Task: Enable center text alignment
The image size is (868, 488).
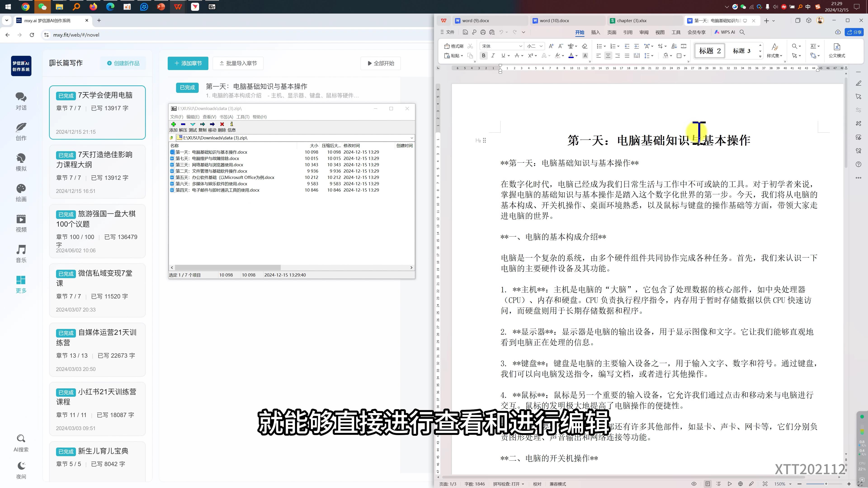Action: [x=608, y=56]
